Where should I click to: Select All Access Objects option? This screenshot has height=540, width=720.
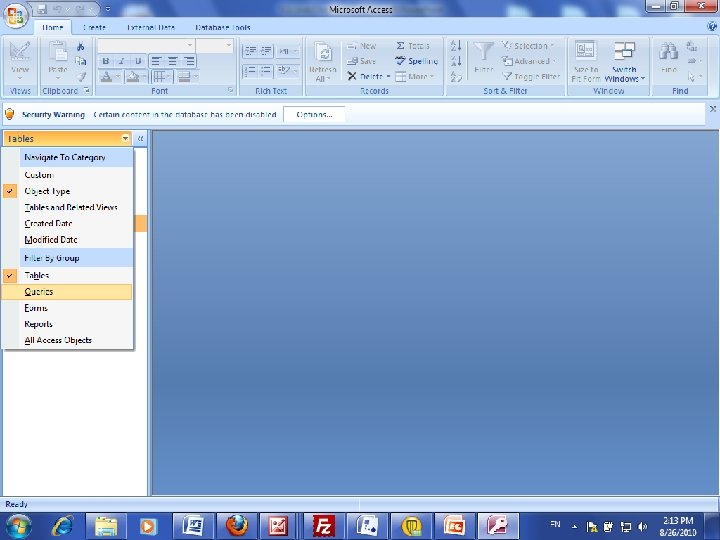(x=68, y=340)
